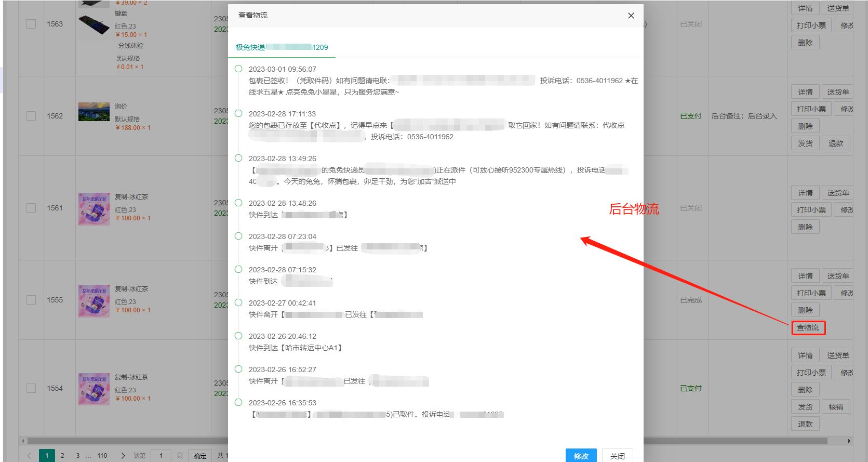This screenshot has height=462, width=868.
Task: Jump to page 110 in pagination
Action: 102,456
